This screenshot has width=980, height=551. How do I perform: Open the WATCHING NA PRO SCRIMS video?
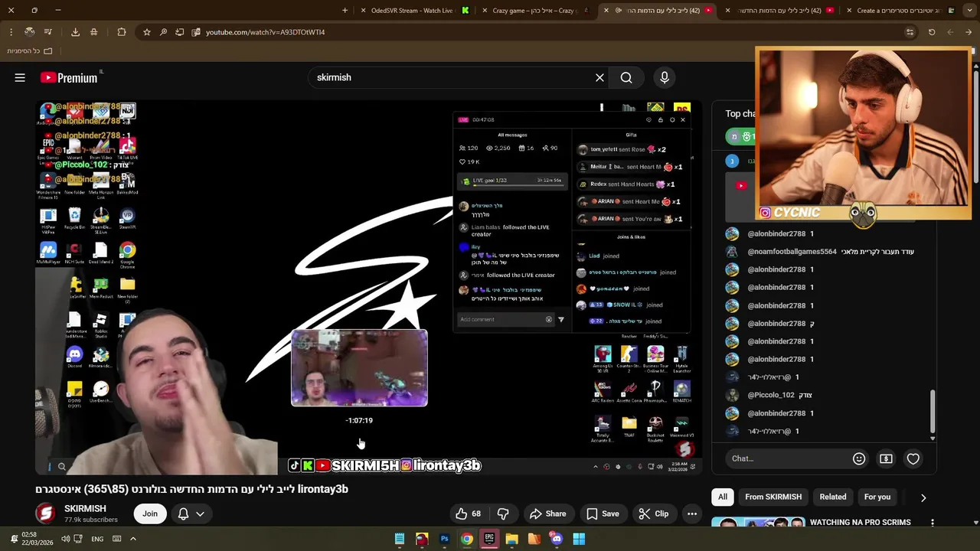pyautogui.click(x=860, y=522)
